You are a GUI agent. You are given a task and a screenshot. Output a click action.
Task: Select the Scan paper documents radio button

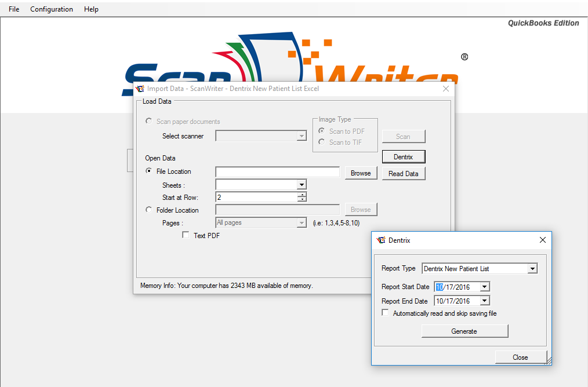coord(149,121)
